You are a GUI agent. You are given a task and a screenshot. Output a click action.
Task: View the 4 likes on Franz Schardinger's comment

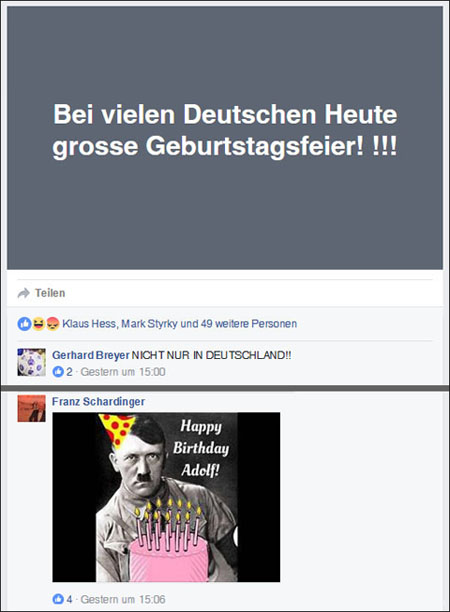pyautogui.click(x=69, y=599)
